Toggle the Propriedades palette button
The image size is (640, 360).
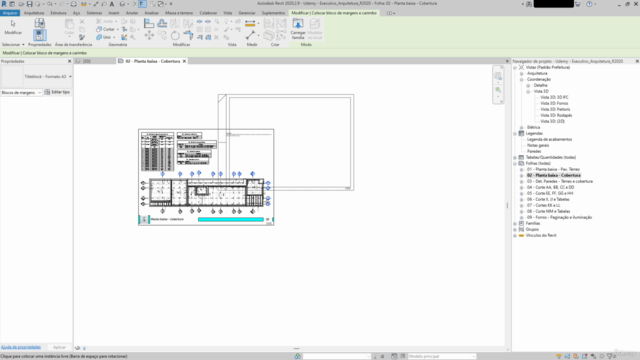tap(40, 35)
